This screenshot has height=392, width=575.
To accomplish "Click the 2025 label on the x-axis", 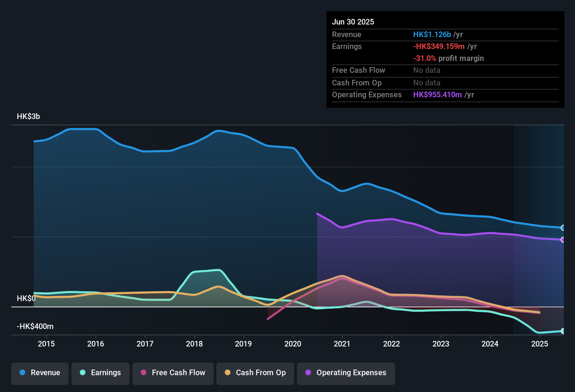I will point(540,344).
